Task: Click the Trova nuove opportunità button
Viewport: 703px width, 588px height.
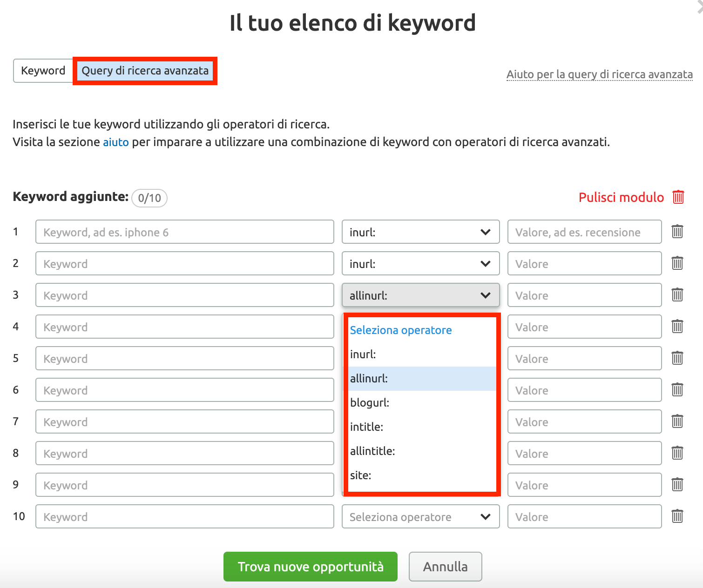Action: (310, 567)
